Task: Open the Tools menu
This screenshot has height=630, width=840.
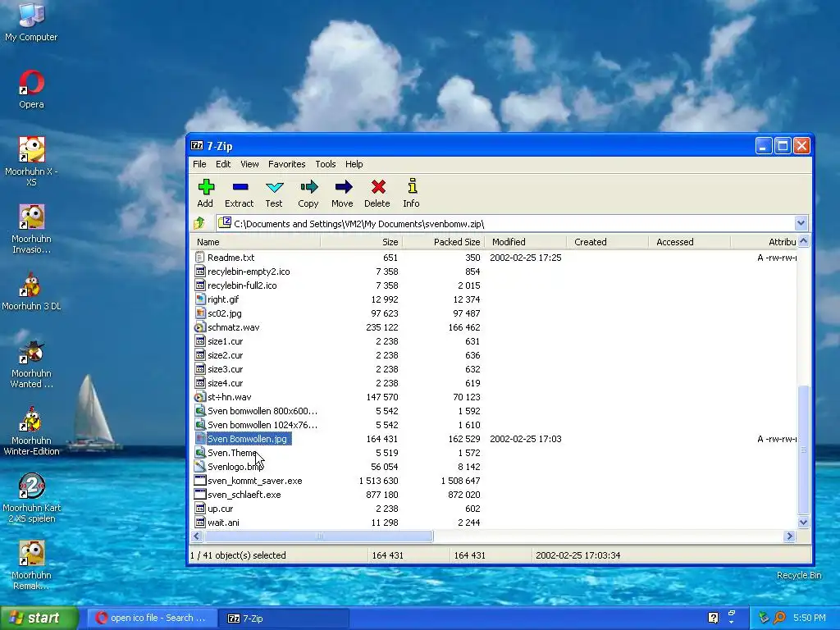Action: pyautogui.click(x=325, y=164)
